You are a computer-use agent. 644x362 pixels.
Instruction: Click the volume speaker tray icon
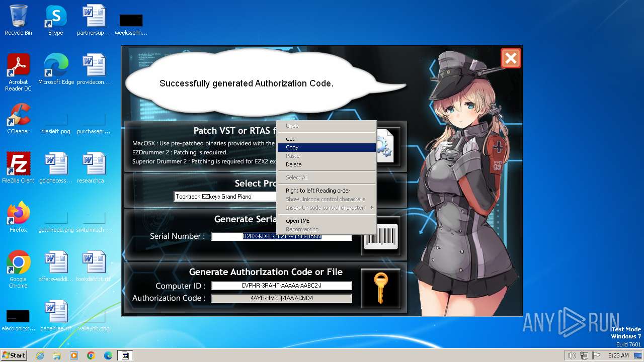(x=572, y=355)
